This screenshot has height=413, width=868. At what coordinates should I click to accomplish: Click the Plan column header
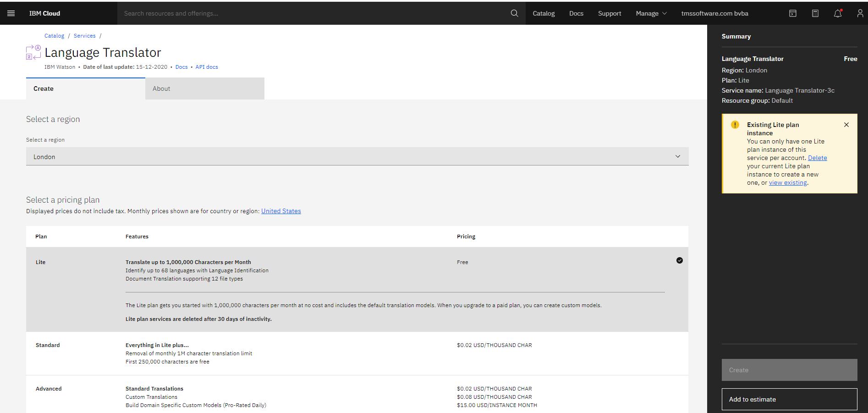(x=41, y=237)
